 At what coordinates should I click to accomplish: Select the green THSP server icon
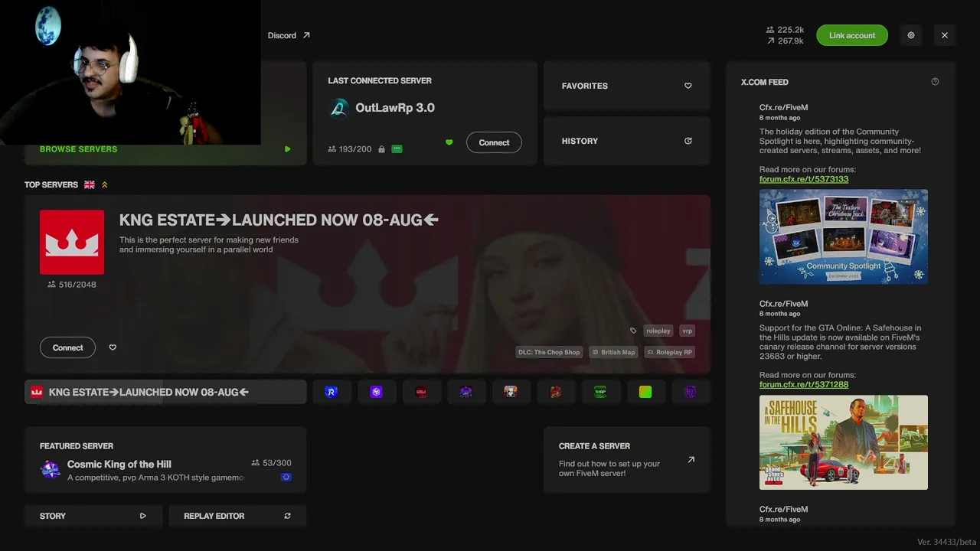click(600, 392)
